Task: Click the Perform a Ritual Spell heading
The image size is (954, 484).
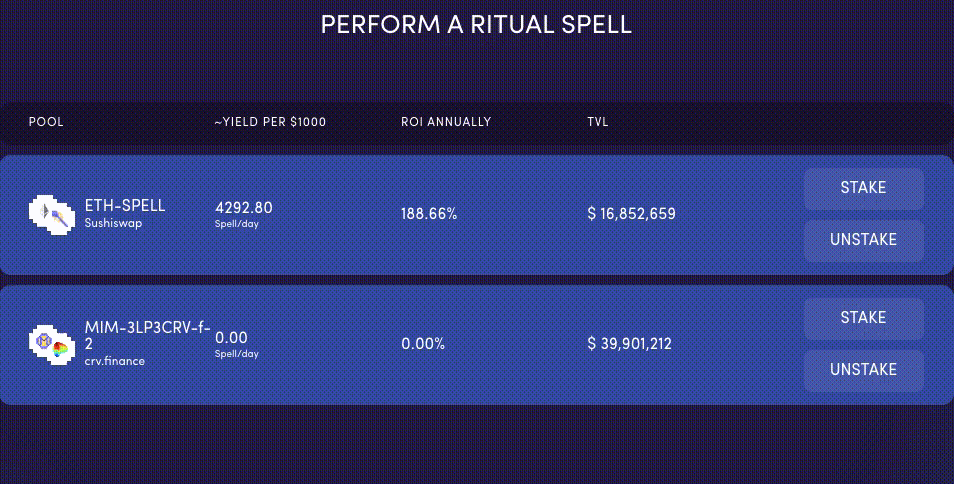Action: click(476, 24)
